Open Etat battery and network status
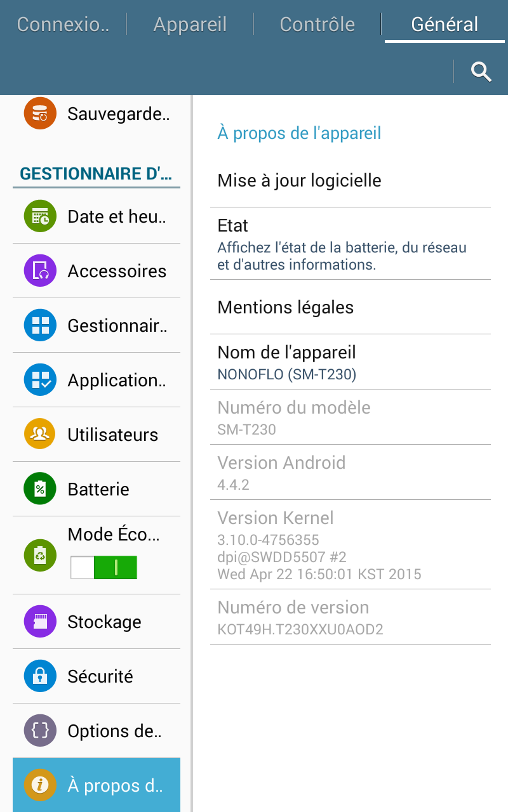This screenshot has width=508, height=812. click(x=350, y=244)
